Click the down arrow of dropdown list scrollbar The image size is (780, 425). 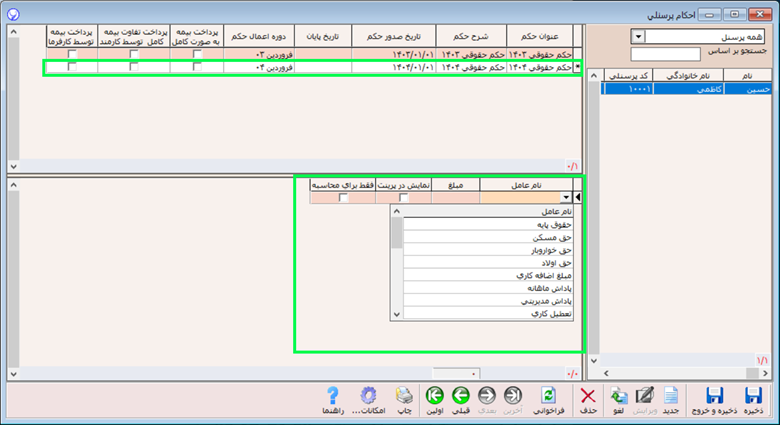pos(397,314)
